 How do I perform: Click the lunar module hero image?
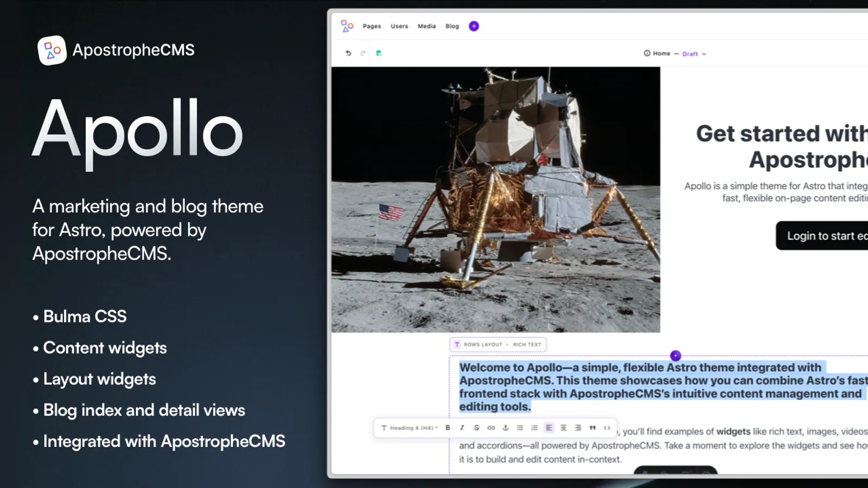tap(495, 200)
